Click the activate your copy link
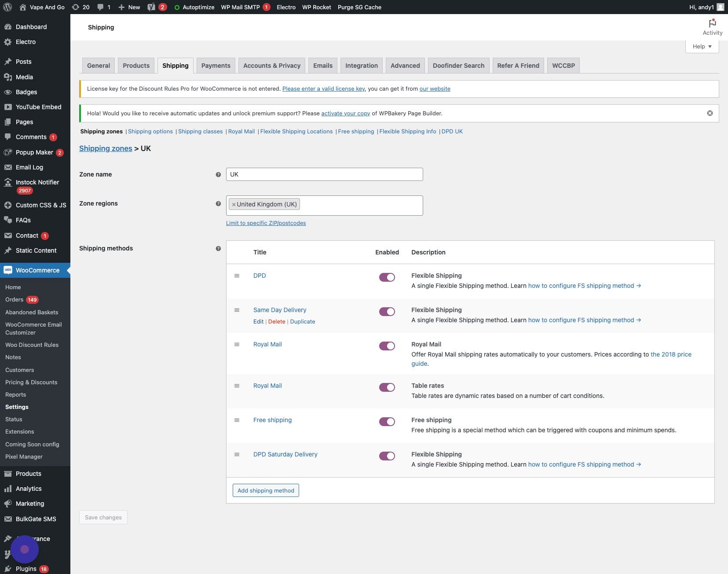This screenshot has width=728, height=574. (x=346, y=114)
